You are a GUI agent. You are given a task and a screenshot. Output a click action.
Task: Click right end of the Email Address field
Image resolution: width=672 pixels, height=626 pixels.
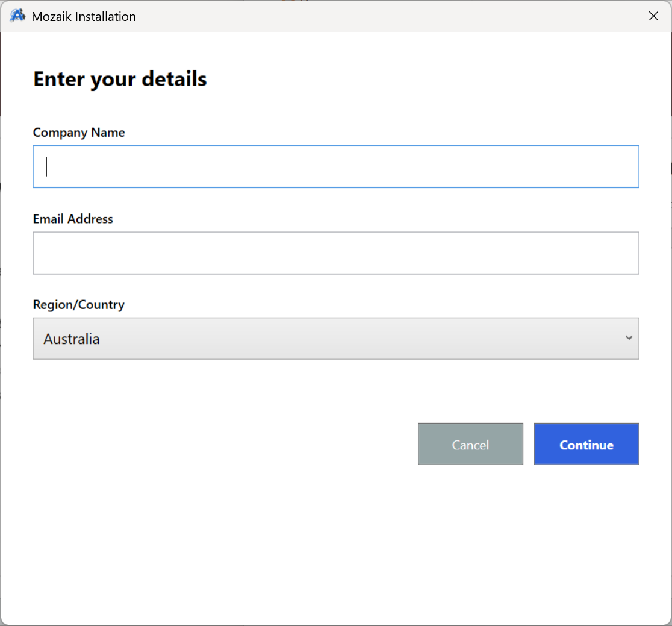(x=626, y=253)
